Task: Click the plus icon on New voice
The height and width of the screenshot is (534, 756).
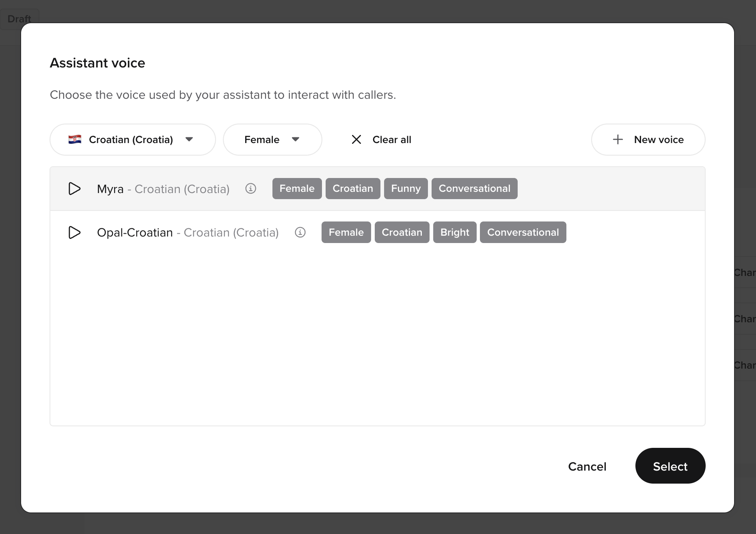Action: (x=617, y=139)
